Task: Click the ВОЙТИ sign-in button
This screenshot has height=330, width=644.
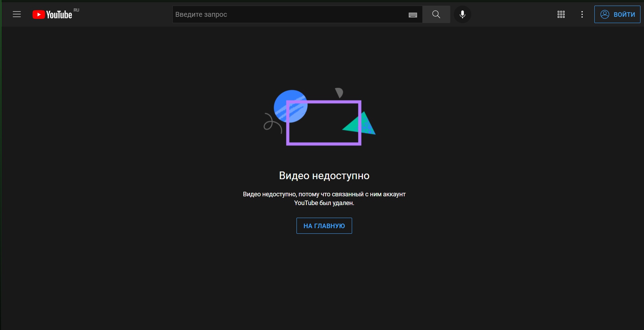Action: [624, 14]
